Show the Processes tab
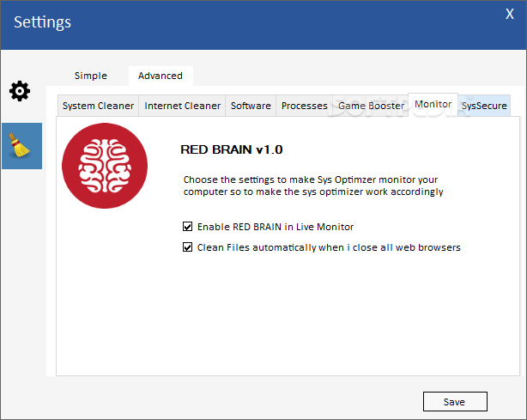 click(304, 106)
